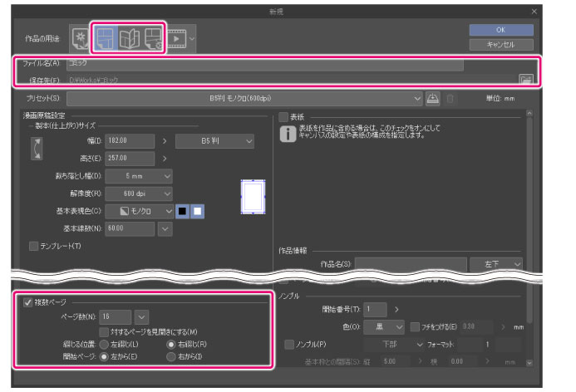Select the fanzine book-printing purpose icon
The width and height of the screenshot is (576, 392).
pos(130,38)
